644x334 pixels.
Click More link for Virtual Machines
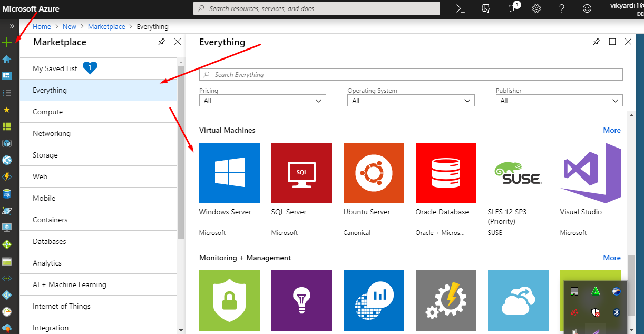coord(612,130)
